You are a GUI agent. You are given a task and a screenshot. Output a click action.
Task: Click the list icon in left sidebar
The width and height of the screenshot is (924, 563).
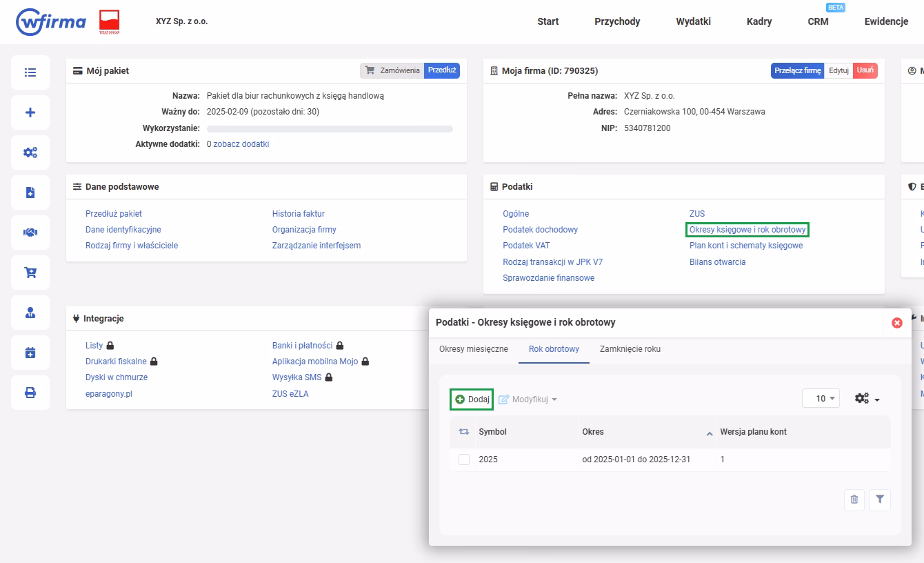30,72
